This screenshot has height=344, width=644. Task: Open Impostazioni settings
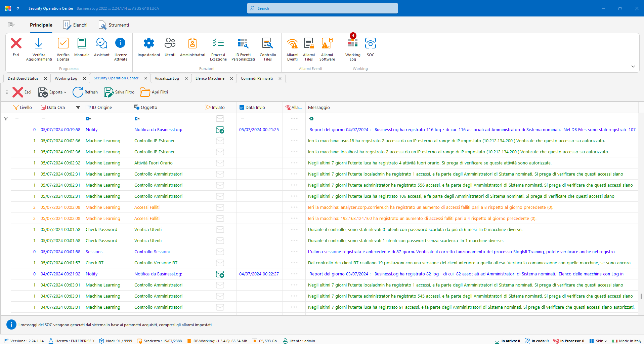tap(149, 47)
